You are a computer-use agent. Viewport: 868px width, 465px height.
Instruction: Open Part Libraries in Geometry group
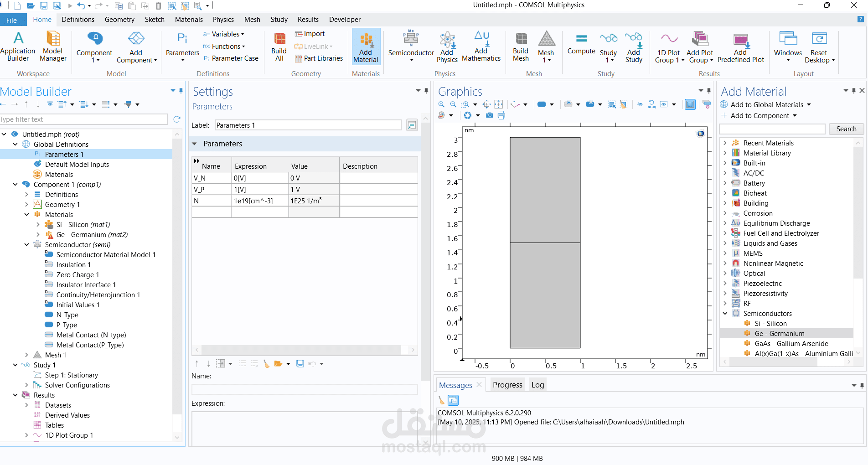319,58
